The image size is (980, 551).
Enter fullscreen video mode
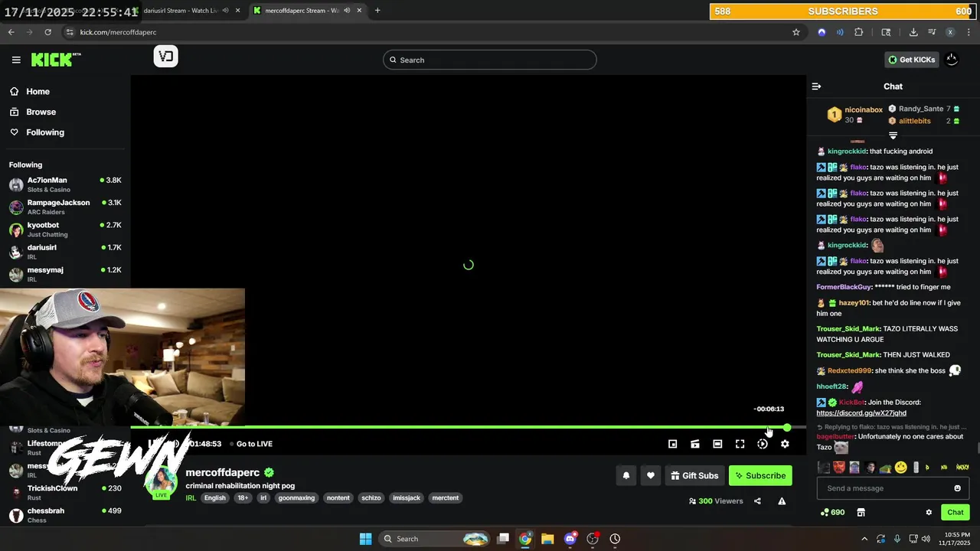(740, 444)
